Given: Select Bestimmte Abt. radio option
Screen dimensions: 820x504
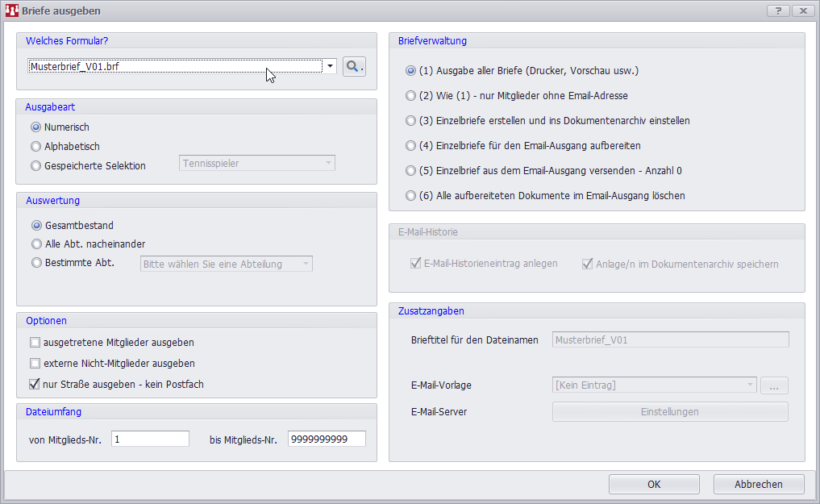Looking at the screenshot, I should coord(36,262).
